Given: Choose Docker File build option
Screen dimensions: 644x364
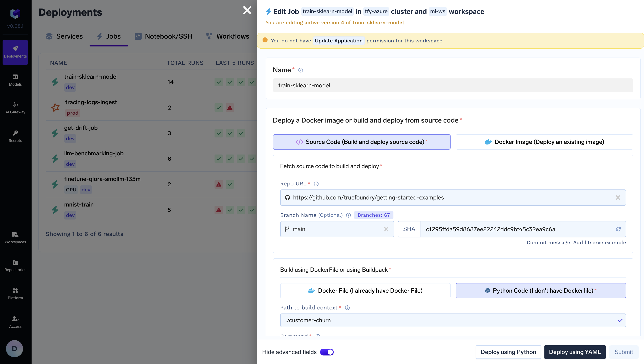Looking at the screenshot, I should point(365,291).
